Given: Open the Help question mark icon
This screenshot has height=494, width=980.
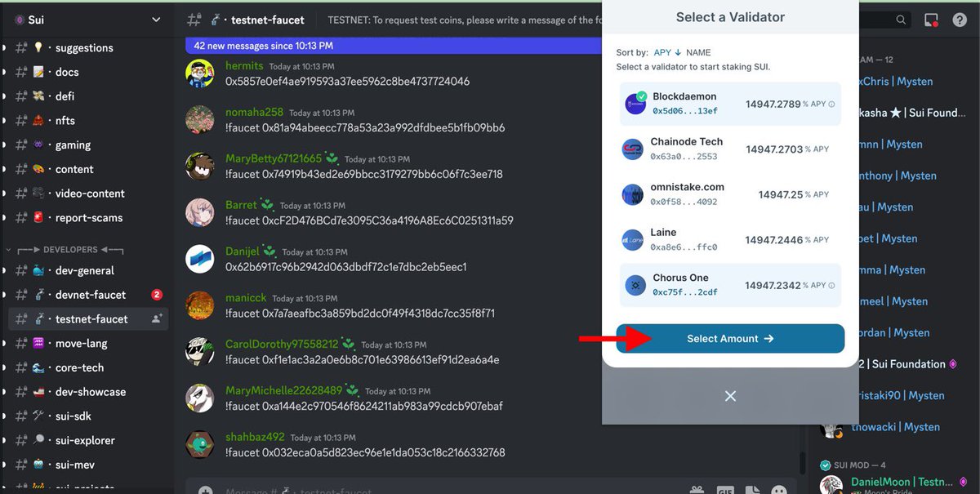Looking at the screenshot, I should coord(960,20).
